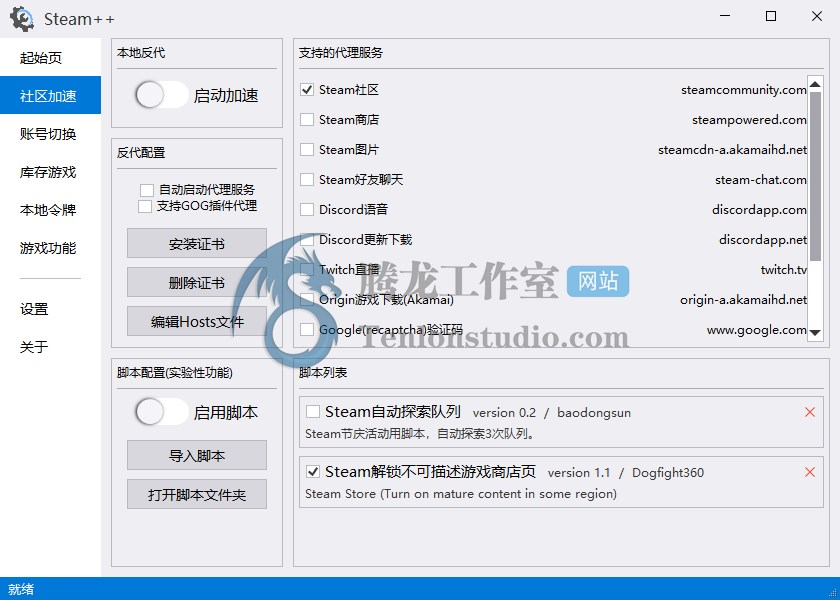
Task: Switch to 账号切换 sidebar tab
Action: click(x=50, y=133)
